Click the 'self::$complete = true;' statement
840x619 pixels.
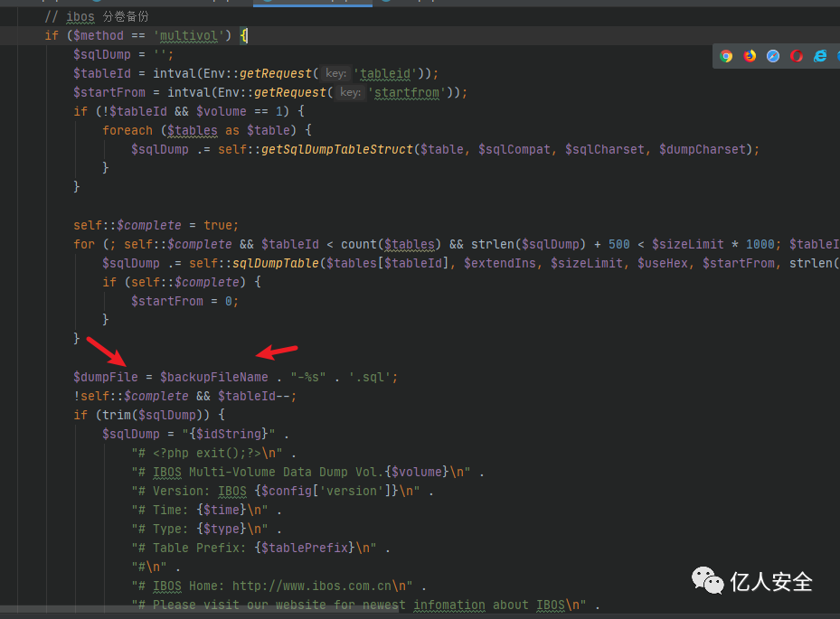point(156,225)
